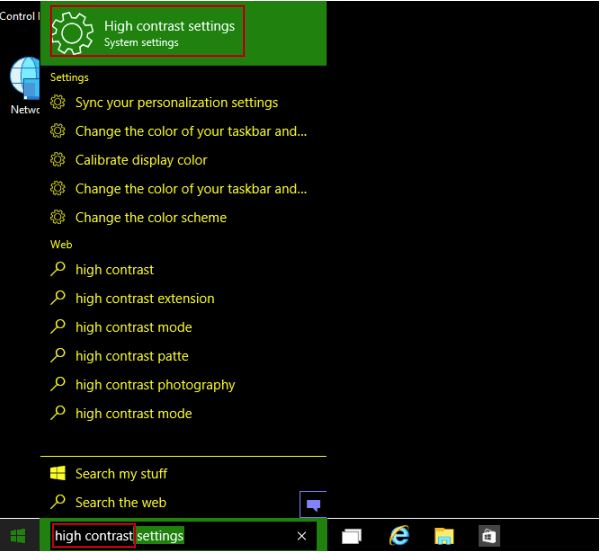600x552 pixels.
Task: Open the purple feedback chat icon
Action: click(x=313, y=503)
